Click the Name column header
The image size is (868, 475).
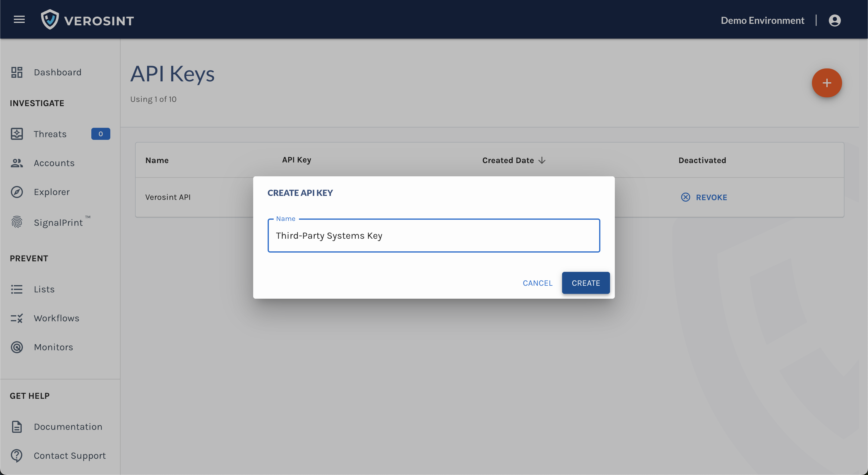click(157, 160)
